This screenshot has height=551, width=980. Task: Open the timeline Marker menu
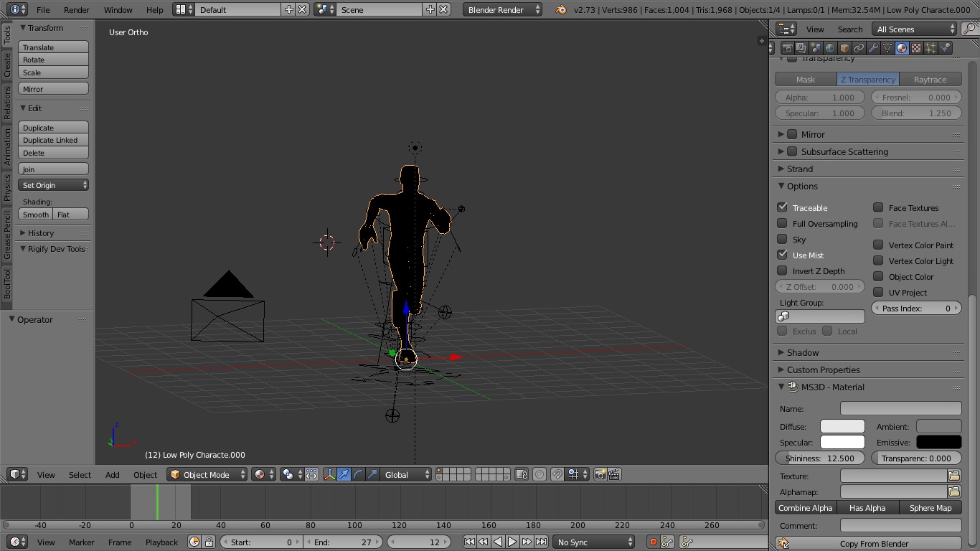click(81, 542)
